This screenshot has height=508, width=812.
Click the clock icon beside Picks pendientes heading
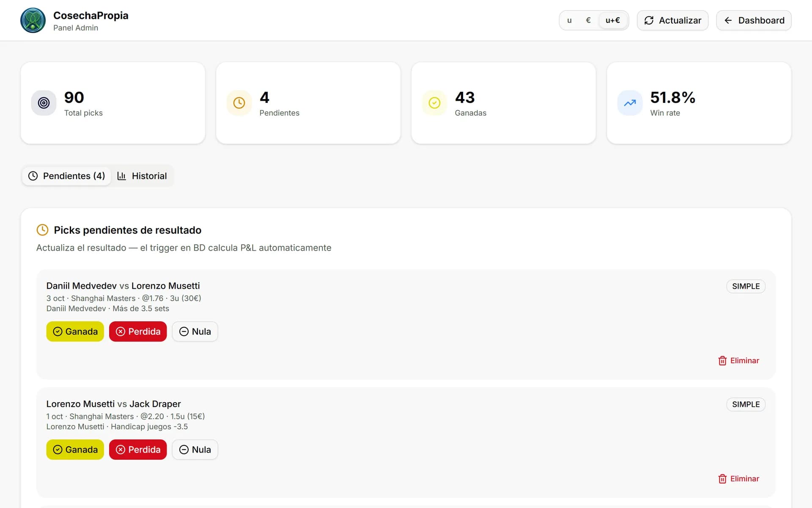tap(42, 230)
